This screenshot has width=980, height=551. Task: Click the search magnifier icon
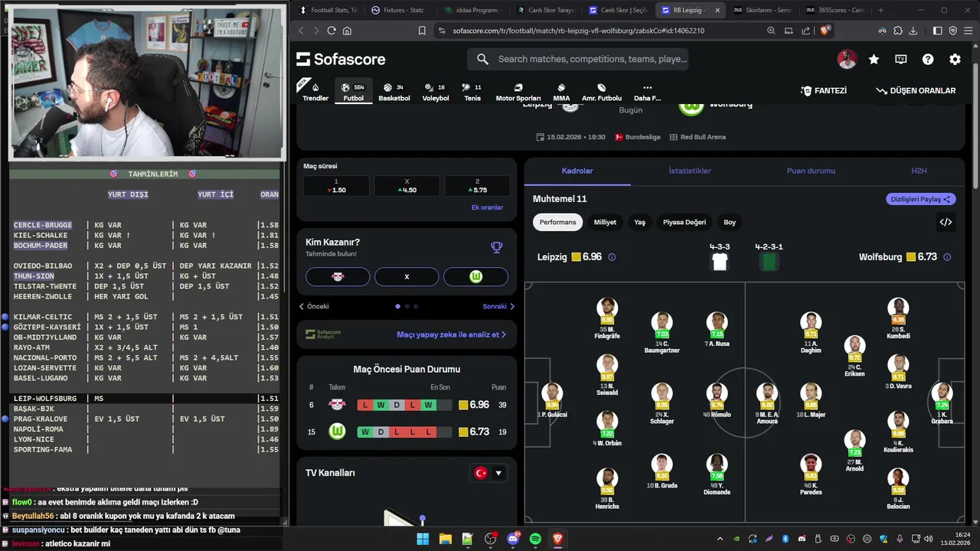point(482,59)
